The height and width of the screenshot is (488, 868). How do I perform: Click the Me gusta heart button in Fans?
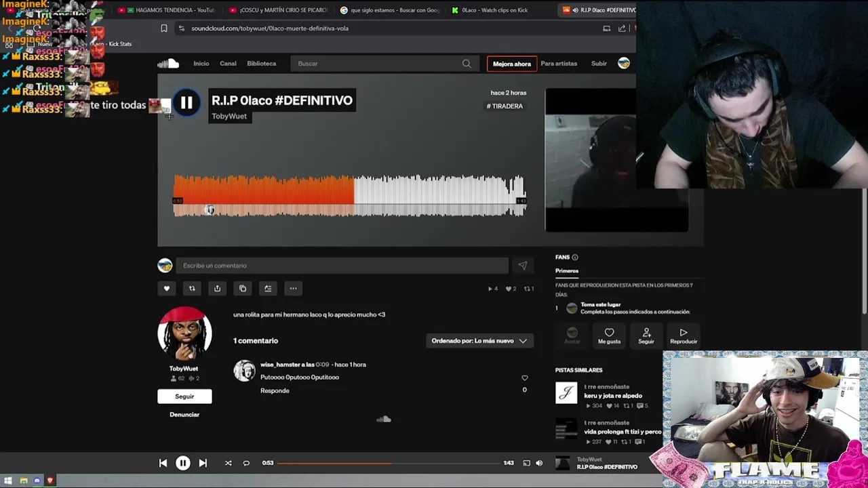point(609,335)
